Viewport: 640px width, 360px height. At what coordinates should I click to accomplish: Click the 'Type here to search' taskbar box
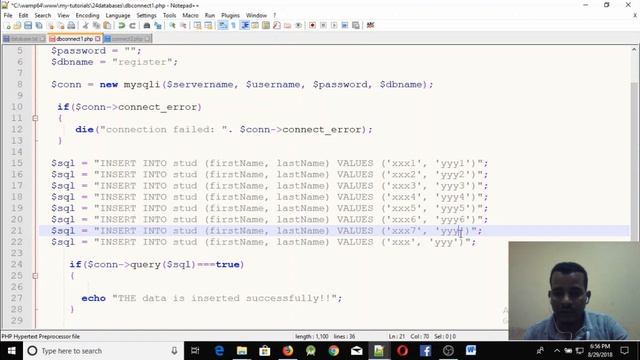[103, 351]
